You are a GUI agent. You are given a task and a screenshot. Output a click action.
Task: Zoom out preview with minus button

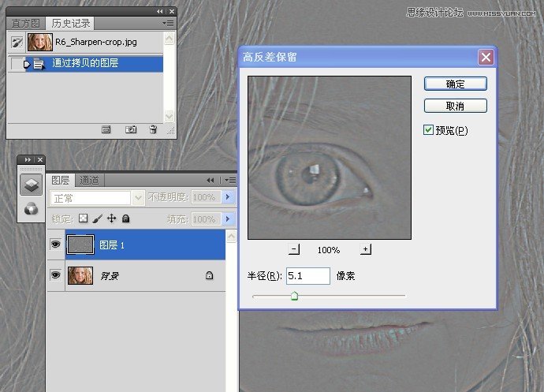tap(294, 249)
